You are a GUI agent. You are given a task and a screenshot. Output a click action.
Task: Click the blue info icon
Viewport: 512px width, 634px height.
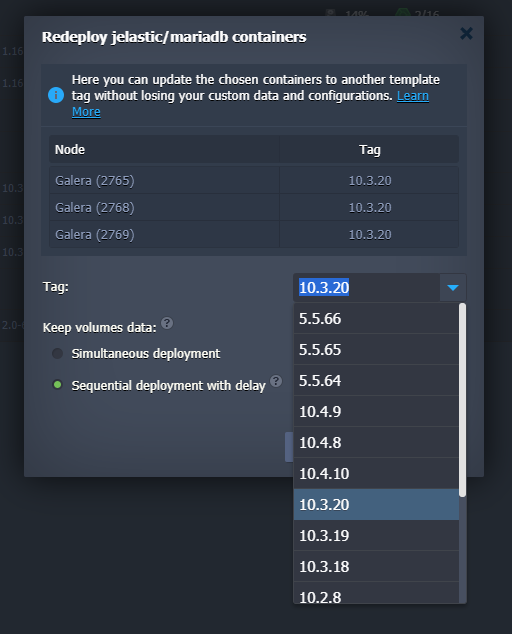56,95
